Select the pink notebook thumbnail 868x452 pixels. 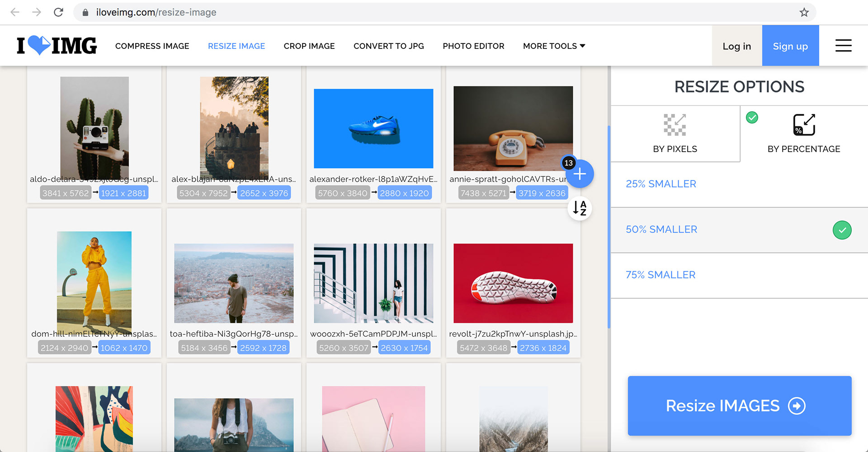click(373, 419)
